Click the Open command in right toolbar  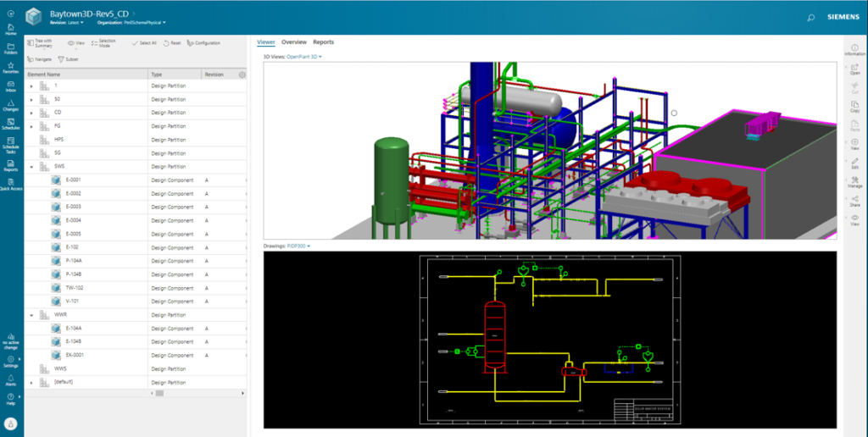click(854, 69)
